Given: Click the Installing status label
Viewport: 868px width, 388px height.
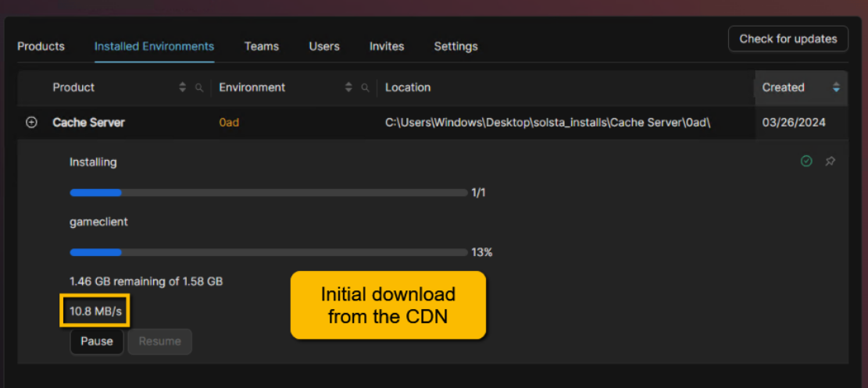Looking at the screenshot, I should pyautogui.click(x=93, y=162).
